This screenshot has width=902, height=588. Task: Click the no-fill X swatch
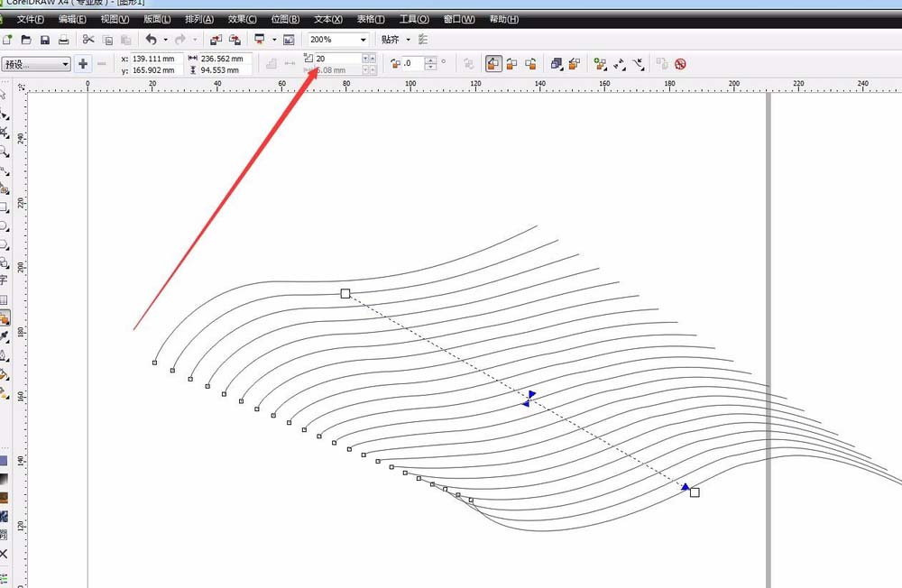pos(4,554)
